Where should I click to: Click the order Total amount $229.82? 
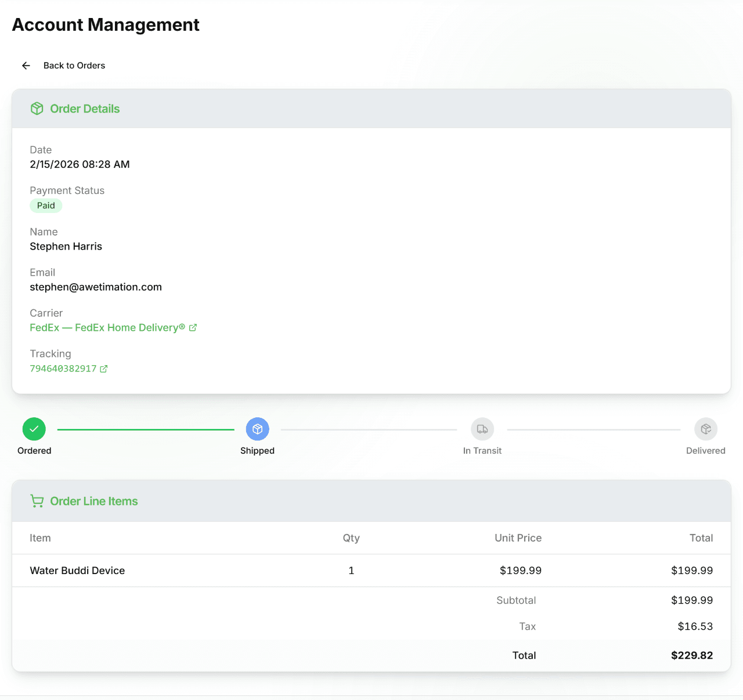(x=692, y=655)
